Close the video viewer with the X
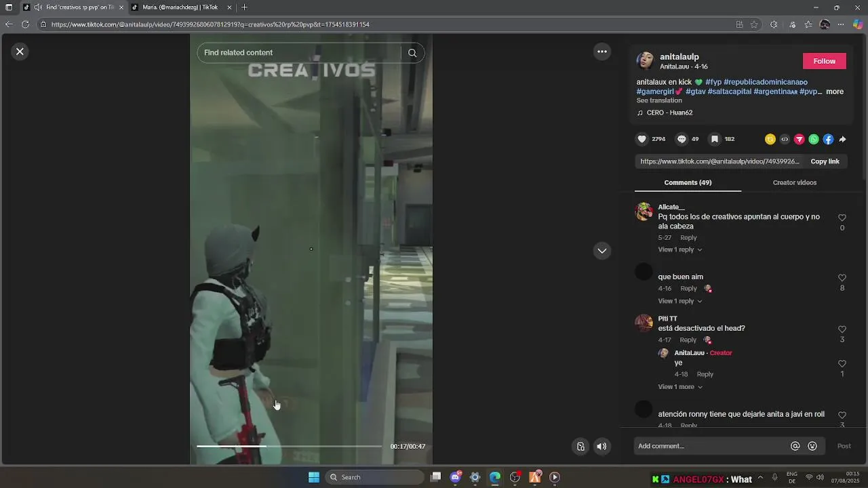868x488 pixels. (x=20, y=52)
